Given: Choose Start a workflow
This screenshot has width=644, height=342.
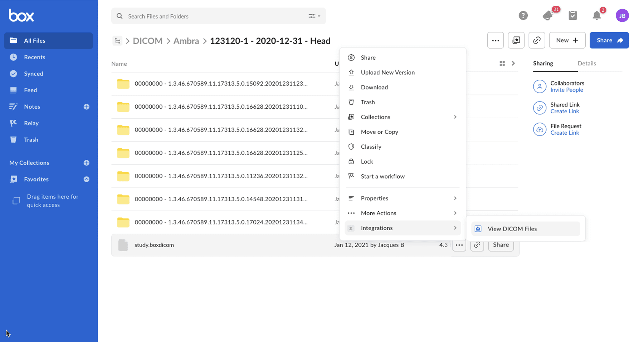Looking at the screenshot, I should [402, 177].
